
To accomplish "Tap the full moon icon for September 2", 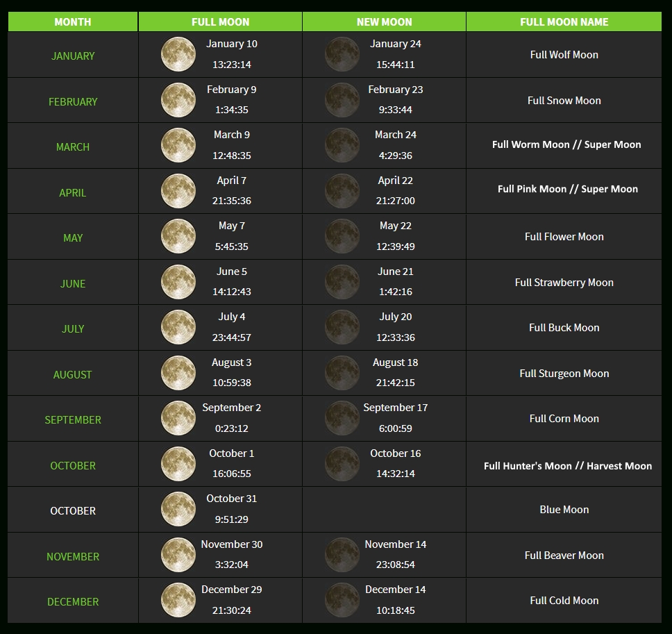I will coord(178,418).
